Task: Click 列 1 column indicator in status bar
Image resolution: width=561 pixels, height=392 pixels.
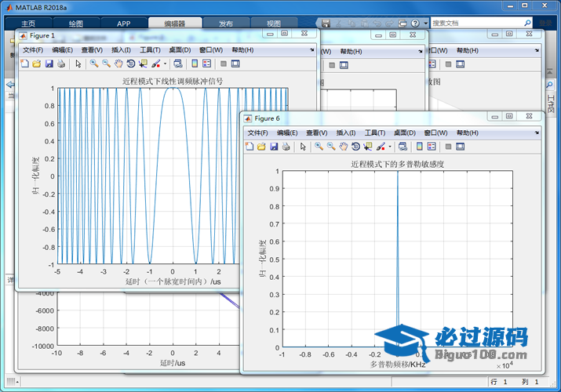Action: click(530, 382)
